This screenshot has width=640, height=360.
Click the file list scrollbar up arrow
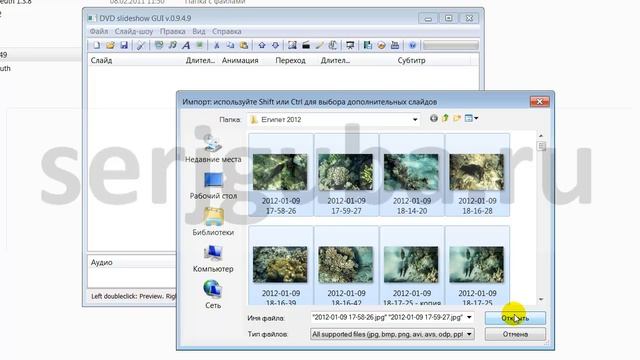(541, 136)
